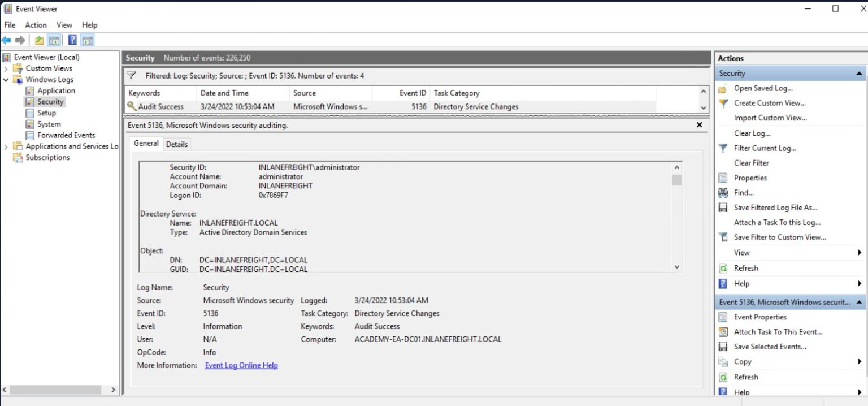Click the blue Help question mark toolbar icon

72,40
